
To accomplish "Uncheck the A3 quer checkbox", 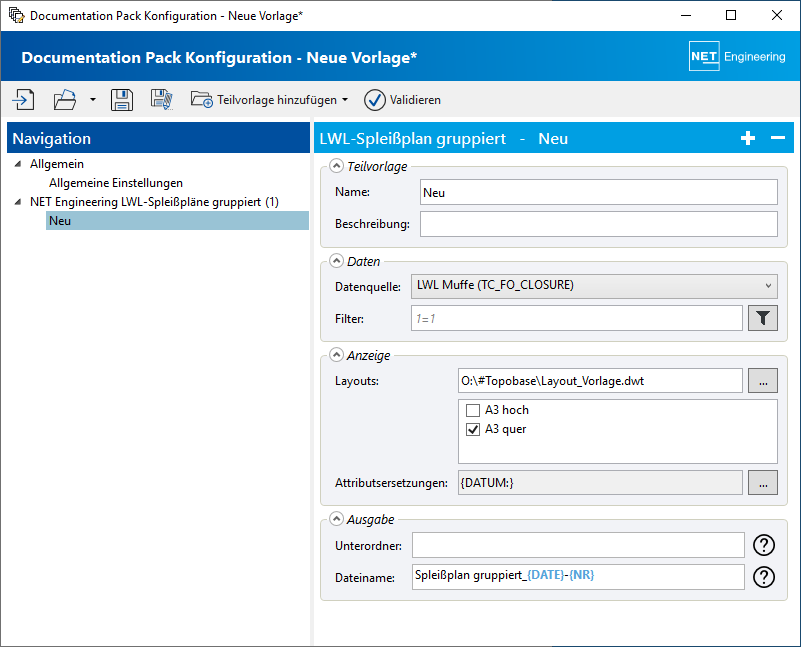I will point(473,429).
